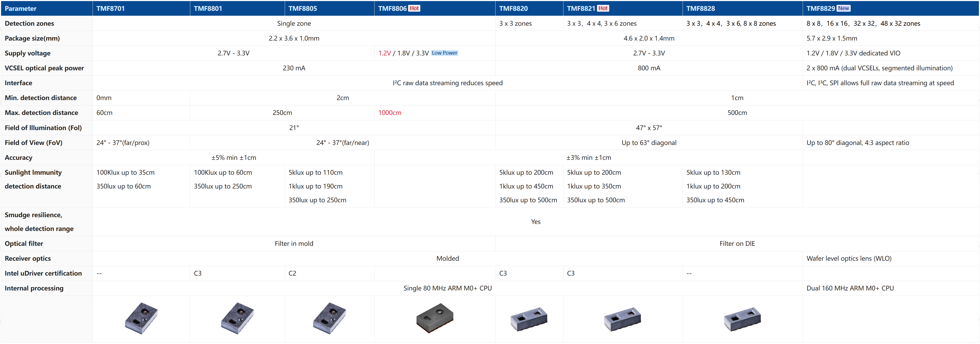Click the Optical filter row label
This screenshot has width=980, height=344.
pyautogui.click(x=24, y=243)
